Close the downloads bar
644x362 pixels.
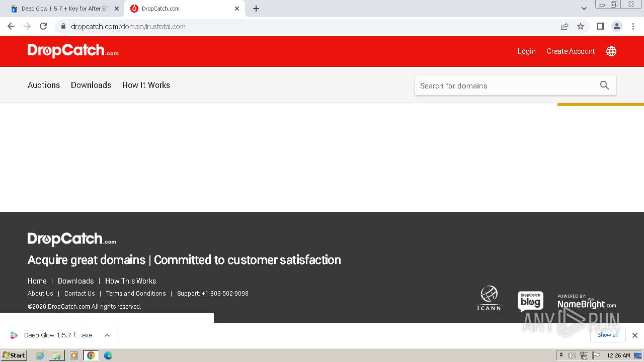pos(635,335)
